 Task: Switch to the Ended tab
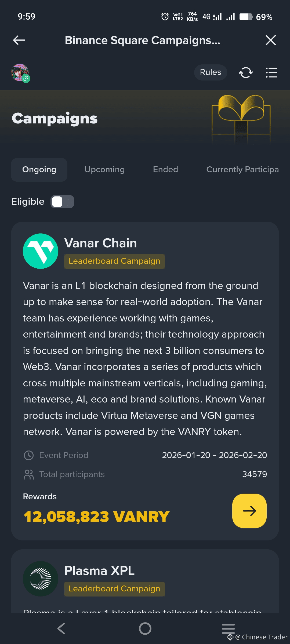coord(165,170)
